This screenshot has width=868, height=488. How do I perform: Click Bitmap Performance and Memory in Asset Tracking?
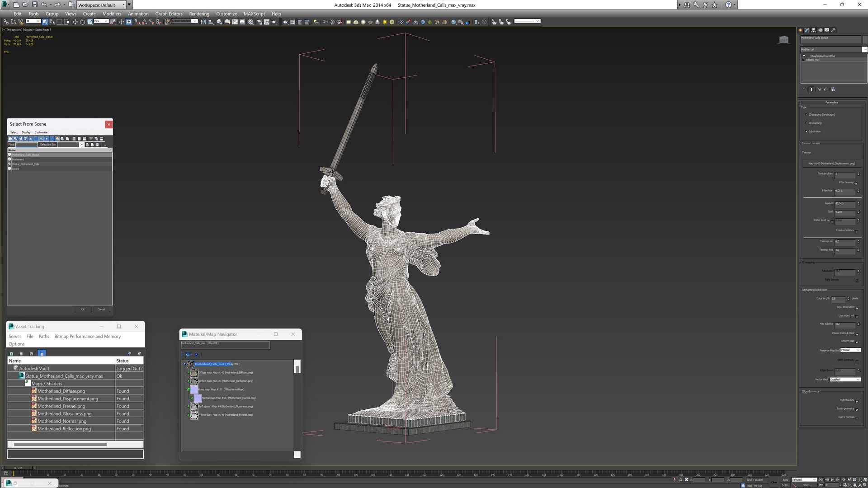click(87, 337)
